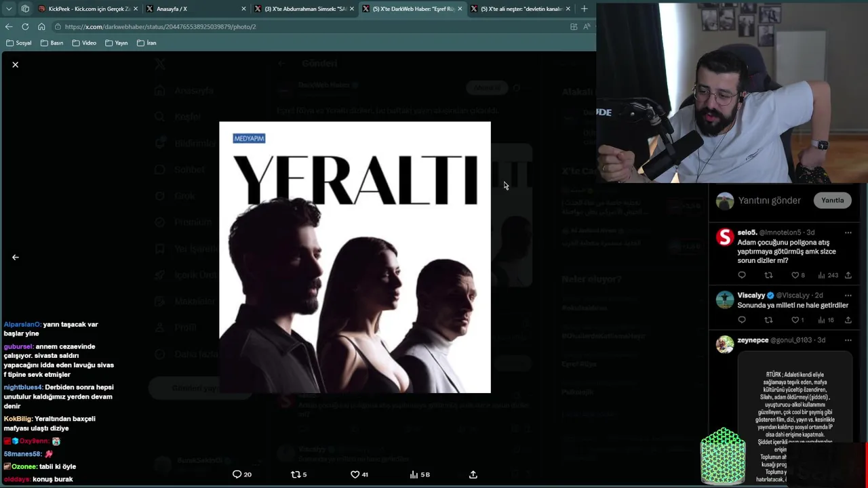The width and height of the screenshot is (868, 488).
Task: Close the DarkWeb Haber tab
Action: coord(460,9)
